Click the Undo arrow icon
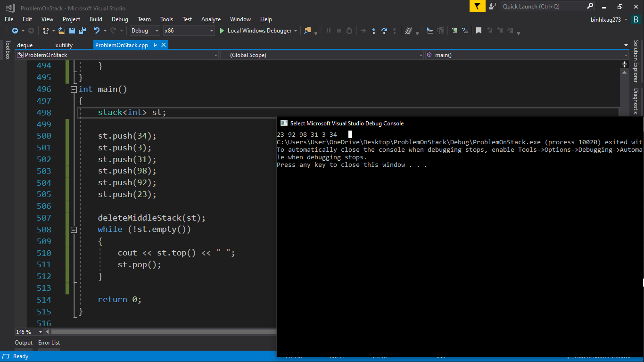 tap(96, 31)
